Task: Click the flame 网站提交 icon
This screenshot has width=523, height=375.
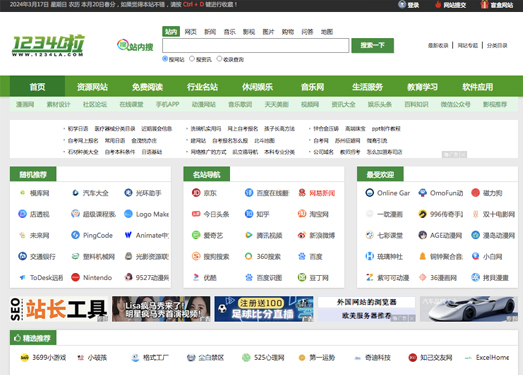Action: pyautogui.click(x=438, y=5)
